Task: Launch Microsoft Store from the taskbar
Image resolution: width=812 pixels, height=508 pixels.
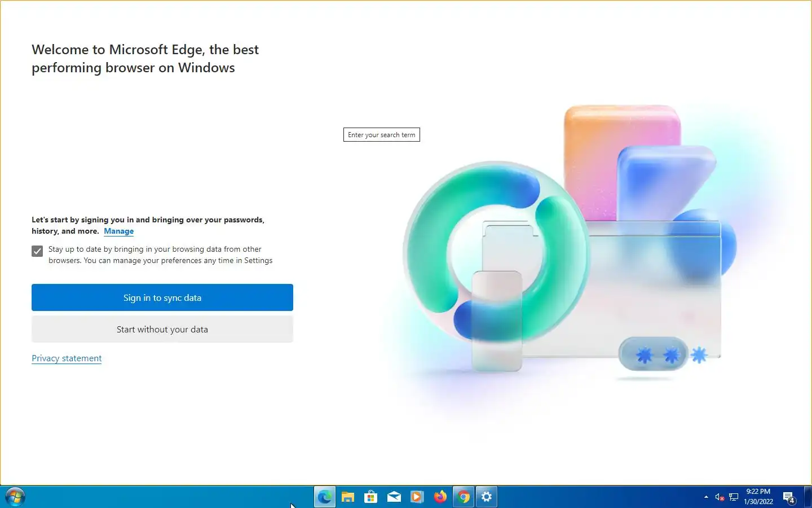Action: pos(371,497)
